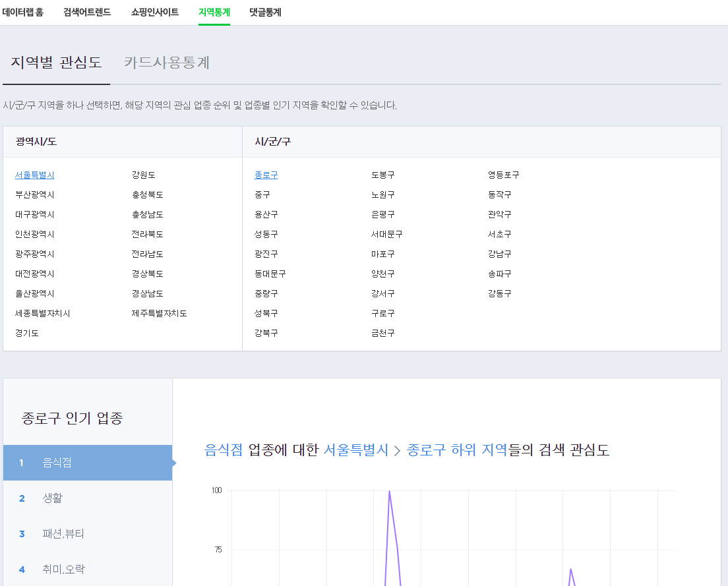
Task: Switch to the 검색어트렌드 tab
Action: tap(87, 12)
